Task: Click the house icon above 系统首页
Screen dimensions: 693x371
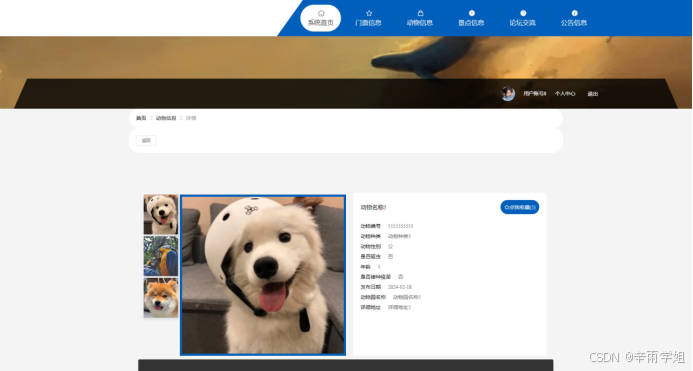Action: [x=321, y=13]
